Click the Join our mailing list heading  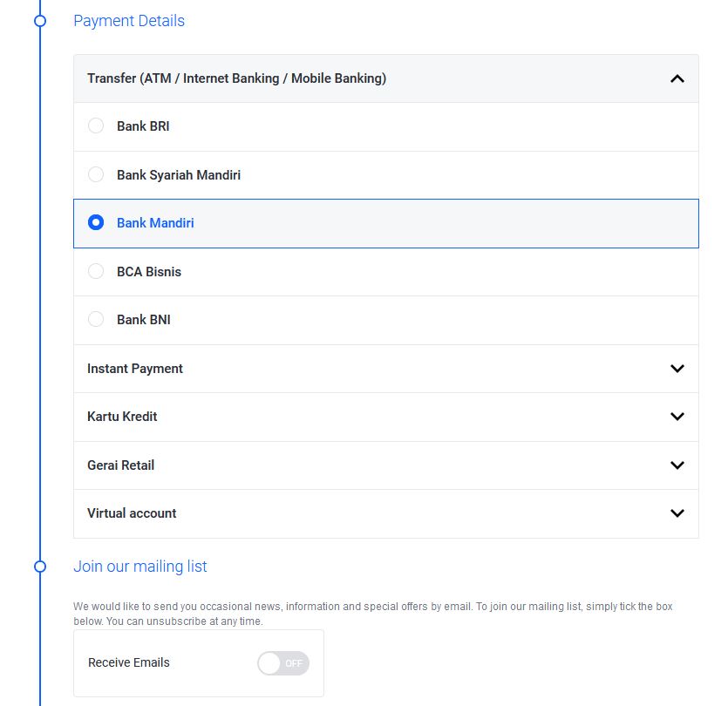(x=140, y=567)
